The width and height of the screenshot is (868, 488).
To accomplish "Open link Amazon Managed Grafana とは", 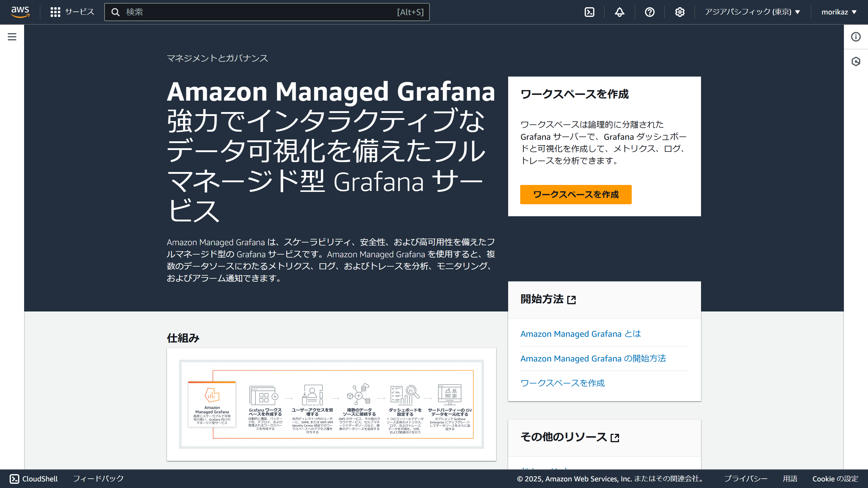I will [580, 334].
